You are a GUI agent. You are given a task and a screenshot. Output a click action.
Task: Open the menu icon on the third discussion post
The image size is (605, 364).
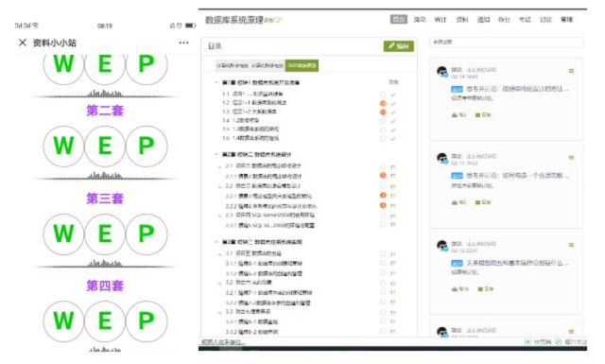[x=571, y=245]
